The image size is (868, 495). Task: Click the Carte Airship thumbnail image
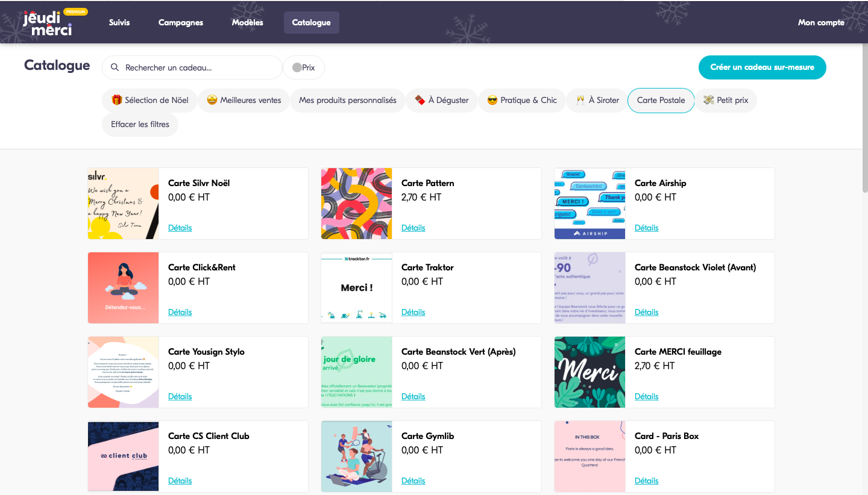(x=590, y=204)
